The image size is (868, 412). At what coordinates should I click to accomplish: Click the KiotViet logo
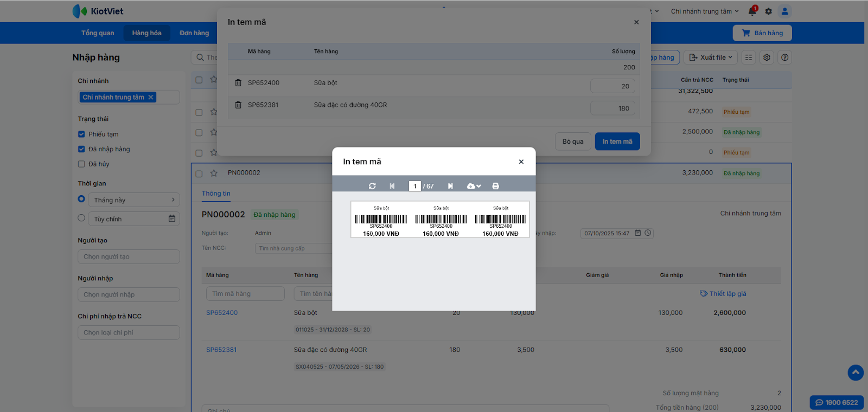tap(98, 11)
